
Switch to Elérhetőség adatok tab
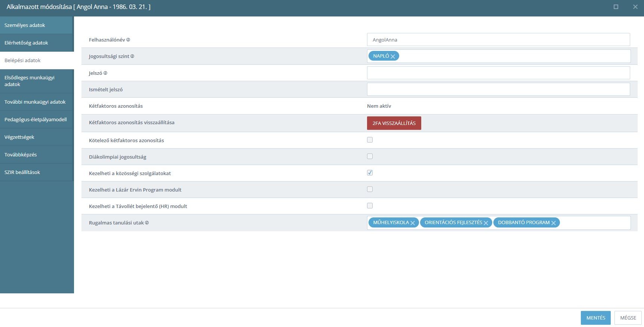[36, 43]
